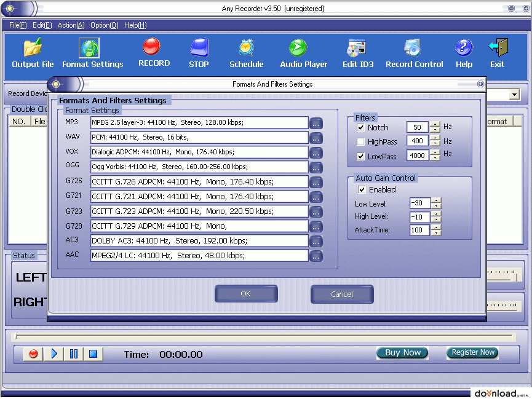The height and width of the screenshot is (399, 532).
Task: Open the File(F) menu
Action: click(x=18, y=25)
